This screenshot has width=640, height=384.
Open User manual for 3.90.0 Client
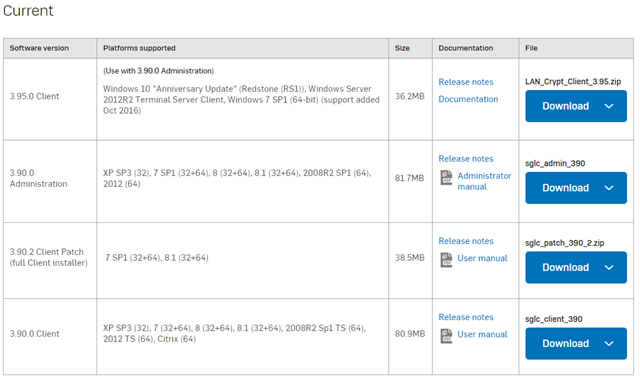(482, 334)
